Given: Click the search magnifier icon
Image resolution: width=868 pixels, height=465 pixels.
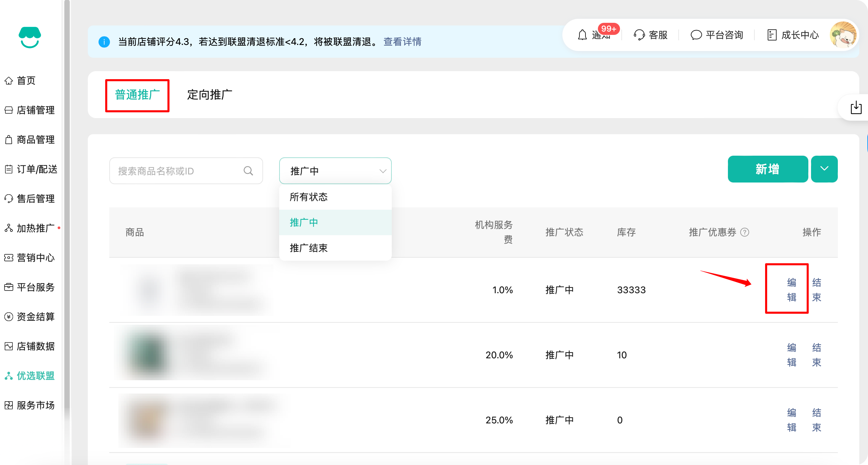Looking at the screenshot, I should coord(248,171).
